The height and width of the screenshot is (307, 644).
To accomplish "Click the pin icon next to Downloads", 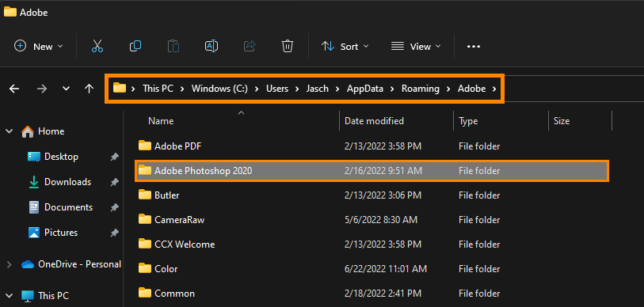I will pos(115,182).
